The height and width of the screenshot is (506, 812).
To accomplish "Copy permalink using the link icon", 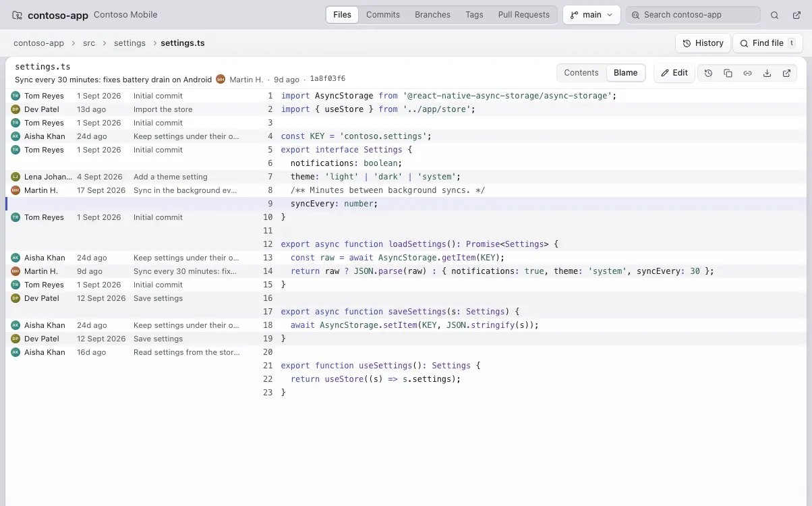I will pyautogui.click(x=747, y=73).
